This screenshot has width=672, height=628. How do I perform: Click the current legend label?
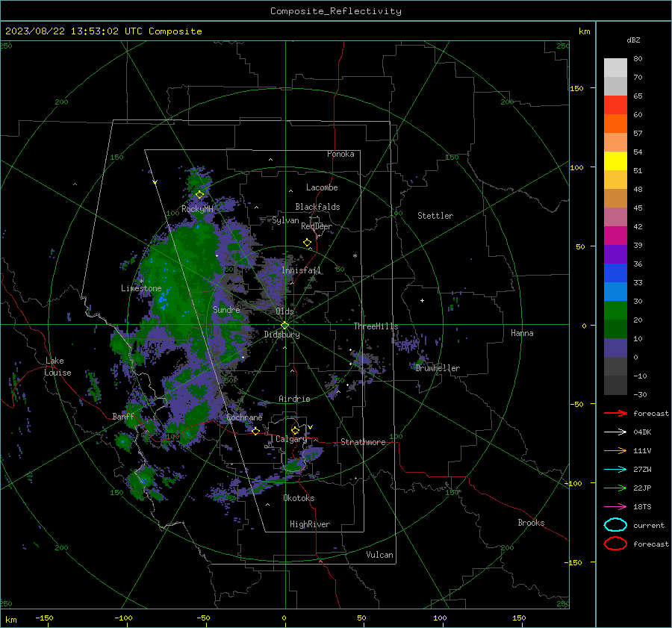(649, 525)
